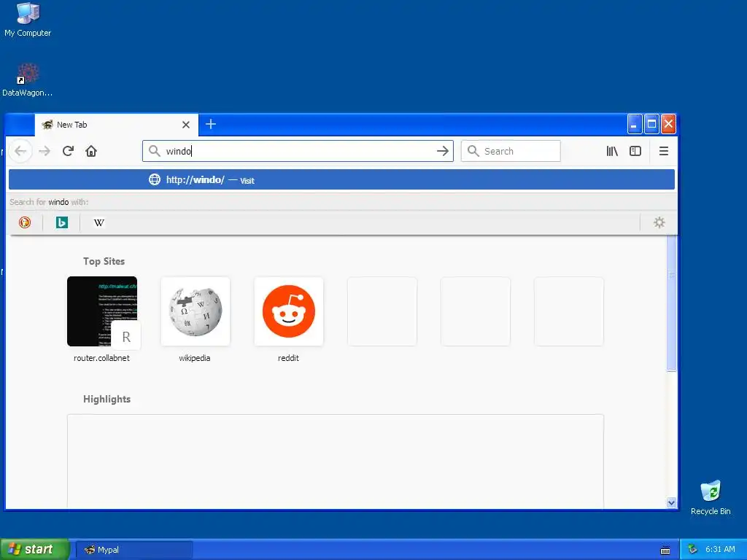The image size is (747, 560).
Task: Open the hamburger menu
Action: pyautogui.click(x=664, y=151)
